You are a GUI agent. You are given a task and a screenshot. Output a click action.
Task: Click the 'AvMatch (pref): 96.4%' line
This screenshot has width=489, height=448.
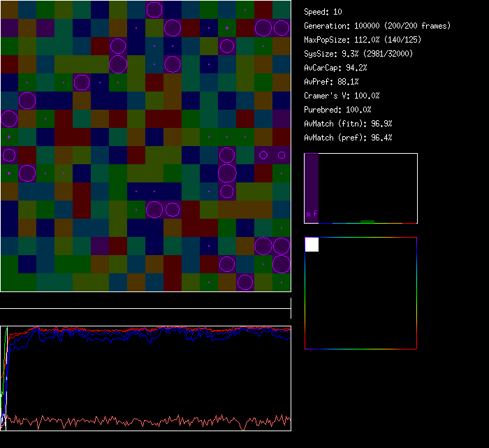(x=348, y=138)
